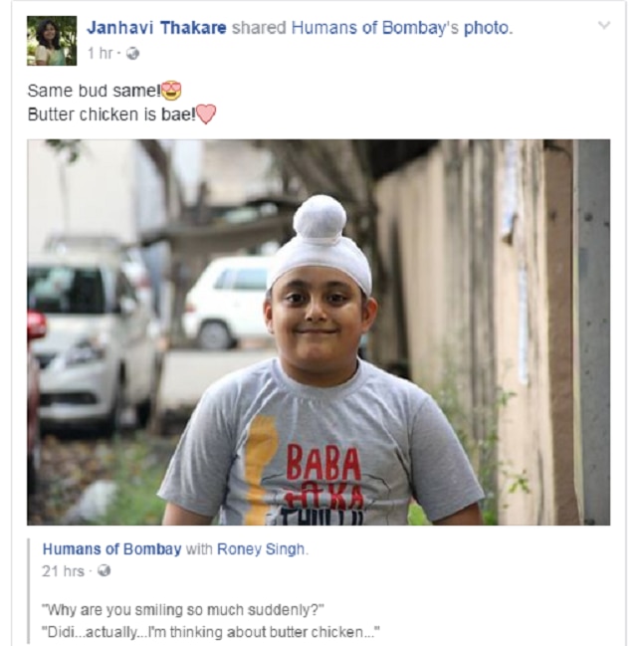
Task: Click the 'Same bud same!' post text
Action: 94,91
